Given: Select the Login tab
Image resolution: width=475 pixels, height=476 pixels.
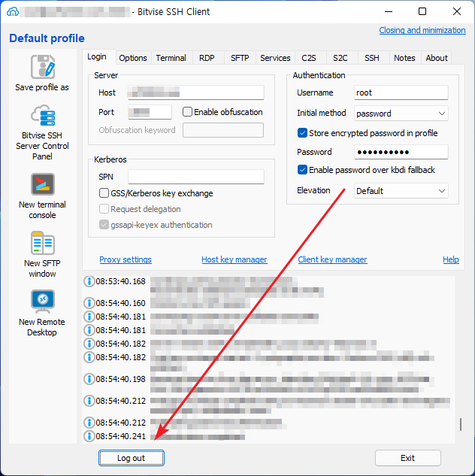Looking at the screenshot, I should coord(97,56).
